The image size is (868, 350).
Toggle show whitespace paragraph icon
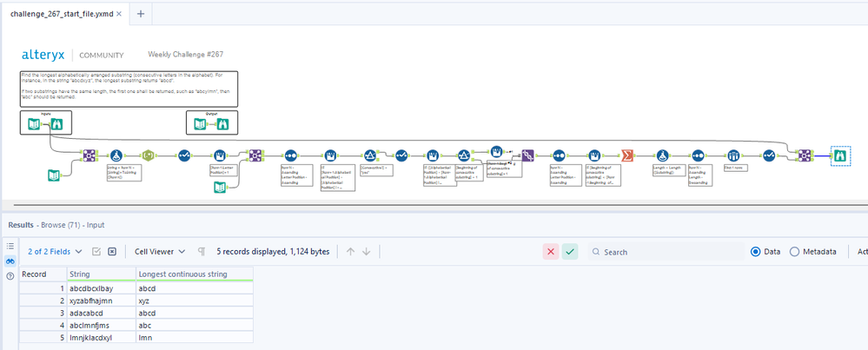pyautogui.click(x=201, y=252)
